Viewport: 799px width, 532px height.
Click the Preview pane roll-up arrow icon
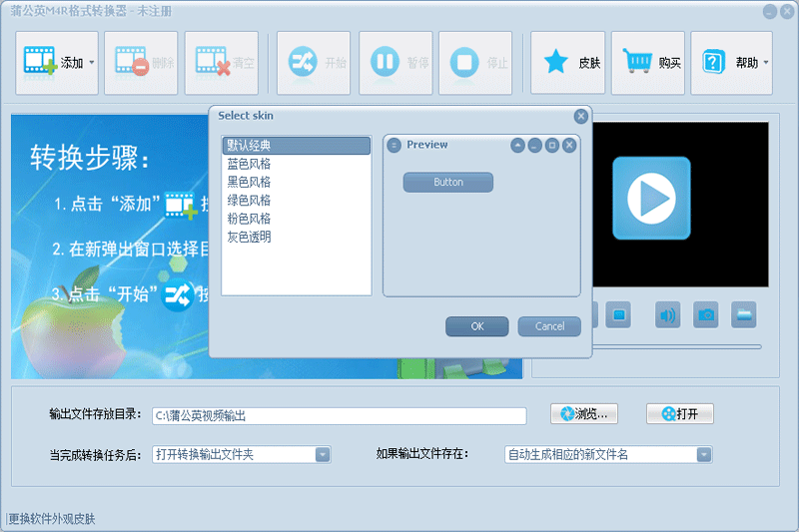[x=517, y=146]
